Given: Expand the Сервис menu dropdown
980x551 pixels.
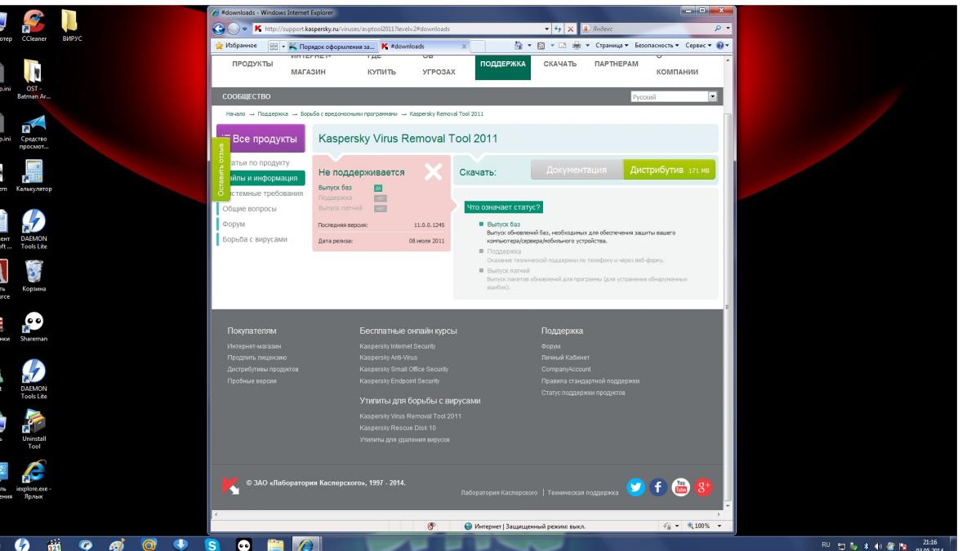Looking at the screenshot, I should (x=697, y=46).
